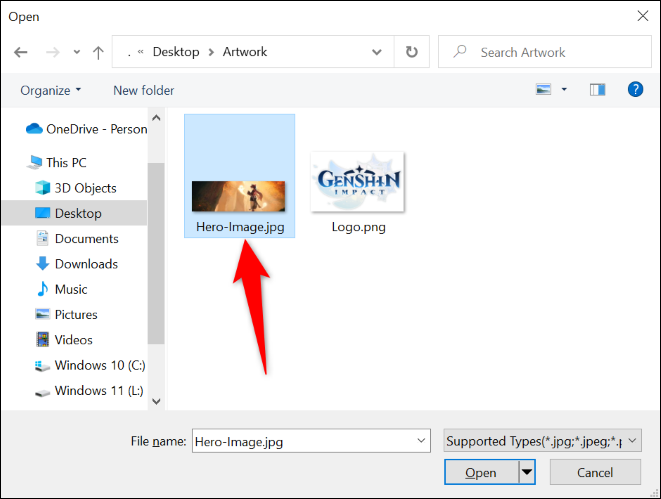Viewport: 661px width, 499px height.
Task: Click the This PC computer icon
Action: click(x=35, y=162)
